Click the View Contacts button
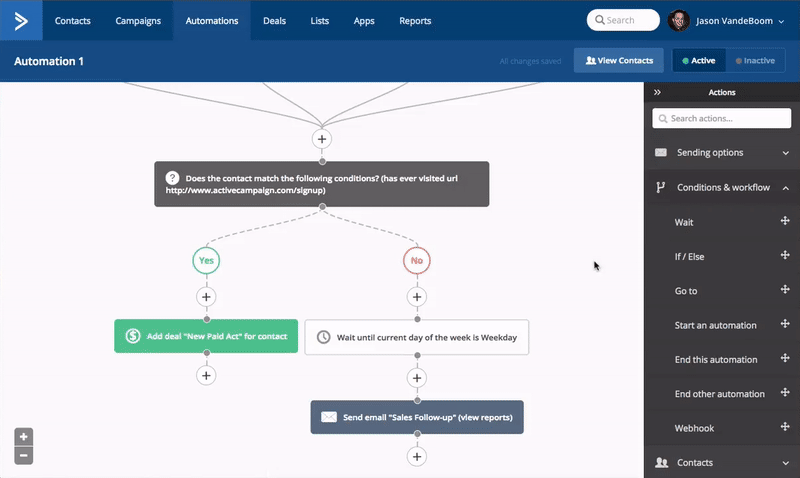This screenshot has height=478, width=800. click(x=619, y=61)
